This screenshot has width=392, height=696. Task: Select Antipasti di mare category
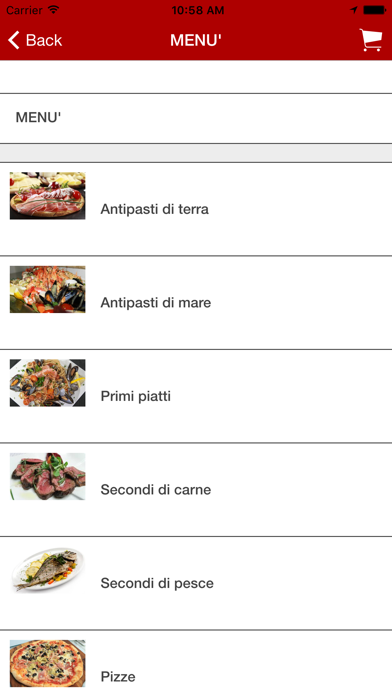coord(196,303)
